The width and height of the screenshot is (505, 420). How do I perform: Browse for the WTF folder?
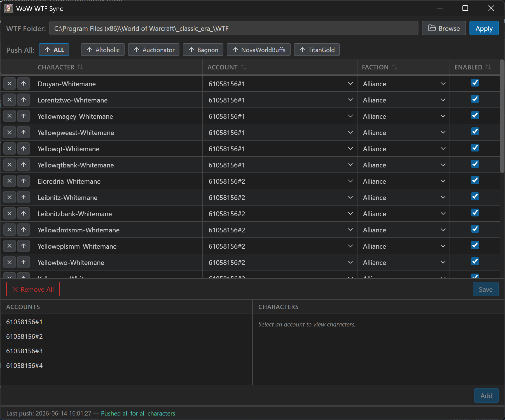(x=444, y=28)
